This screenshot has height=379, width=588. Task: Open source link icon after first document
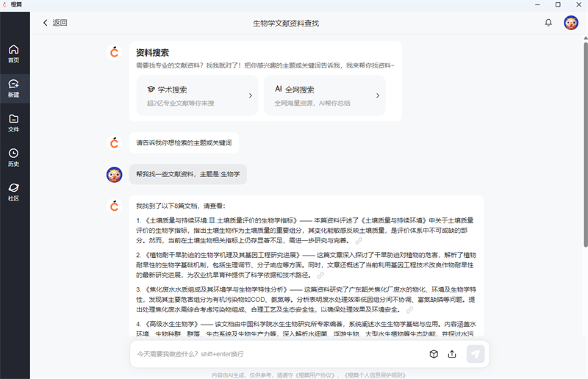(x=359, y=240)
